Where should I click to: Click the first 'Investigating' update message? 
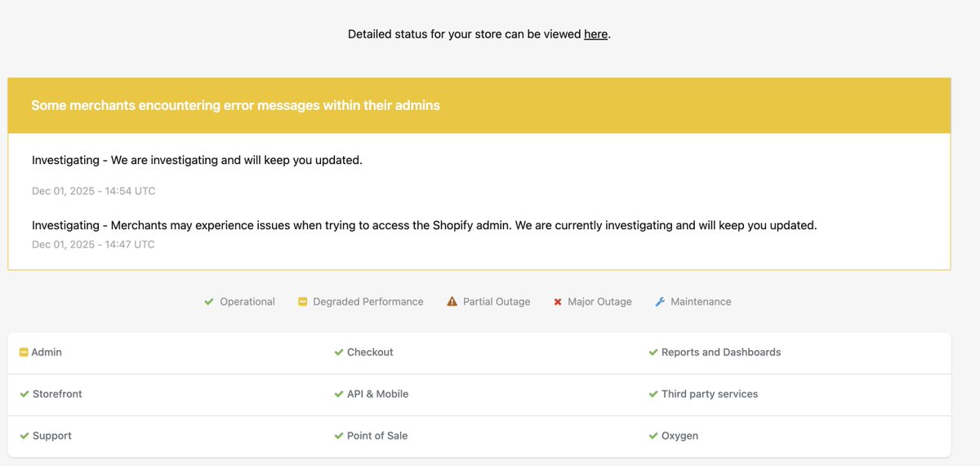coord(197,160)
